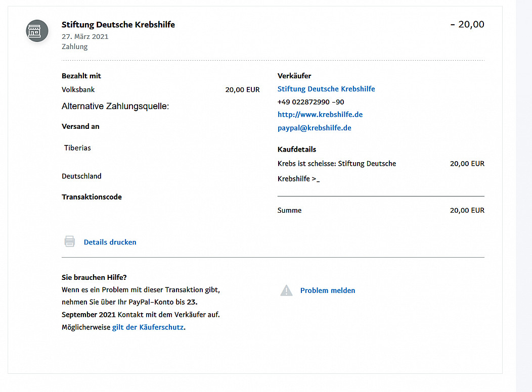Screen dimensions: 532x392
Task: Click the paypal@krebshilfe.de email link
Action: [314, 128]
